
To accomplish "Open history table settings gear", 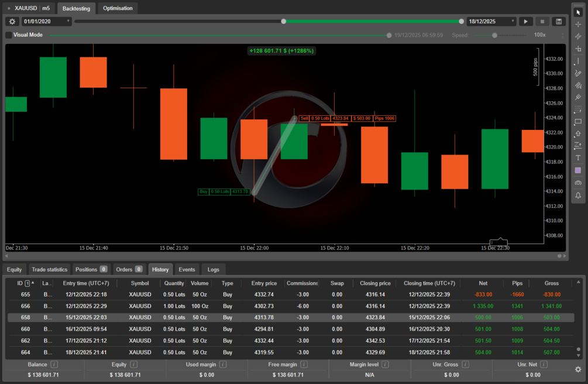I will point(578,369).
